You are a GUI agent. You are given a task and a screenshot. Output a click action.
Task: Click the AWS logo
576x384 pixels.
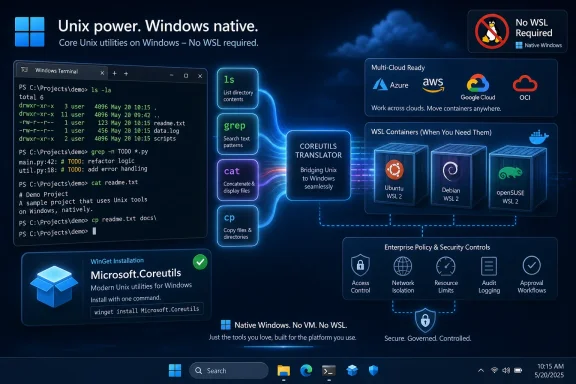point(433,85)
